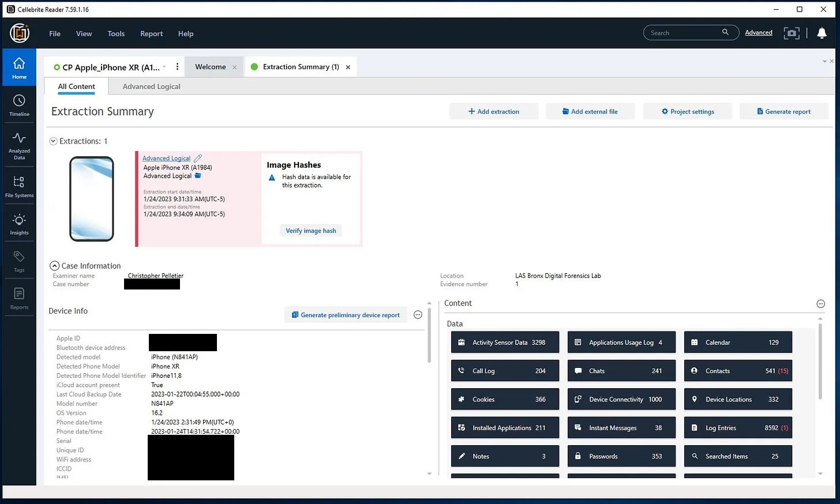Open the Log Entries tile
The height and width of the screenshot is (504, 840).
[x=738, y=428]
